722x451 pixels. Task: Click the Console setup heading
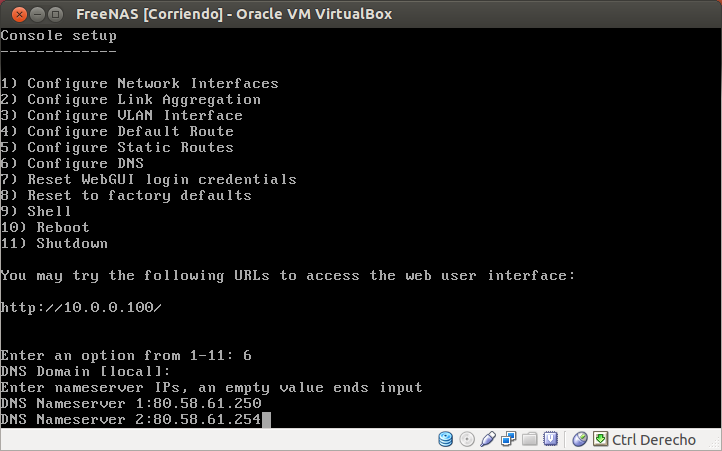coord(58,36)
